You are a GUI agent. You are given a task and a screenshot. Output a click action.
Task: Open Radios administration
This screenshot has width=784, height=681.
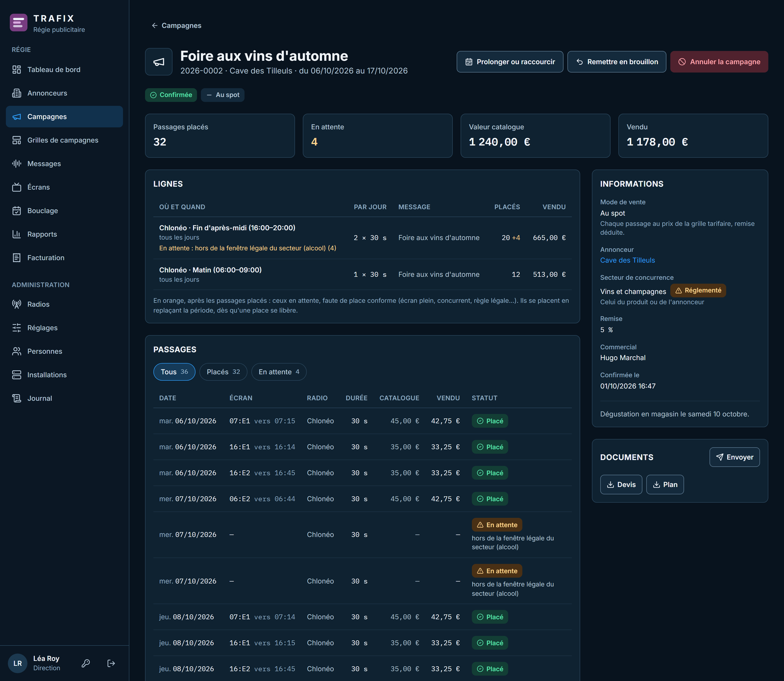click(64, 304)
